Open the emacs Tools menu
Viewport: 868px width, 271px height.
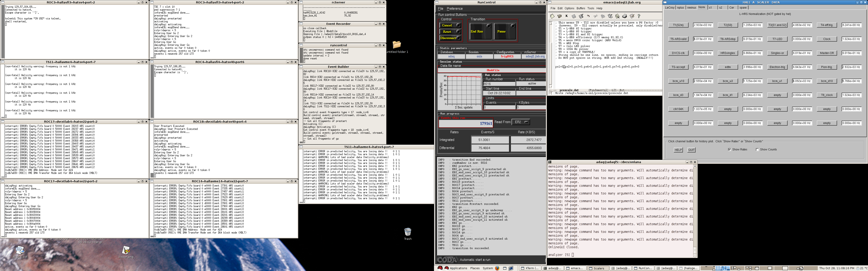click(591, 8)
